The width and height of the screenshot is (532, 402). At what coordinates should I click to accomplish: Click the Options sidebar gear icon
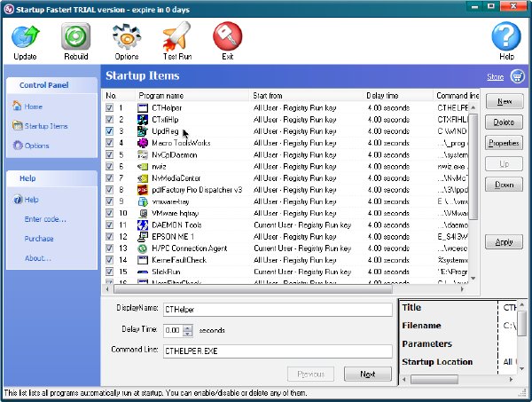coord(18,146)
